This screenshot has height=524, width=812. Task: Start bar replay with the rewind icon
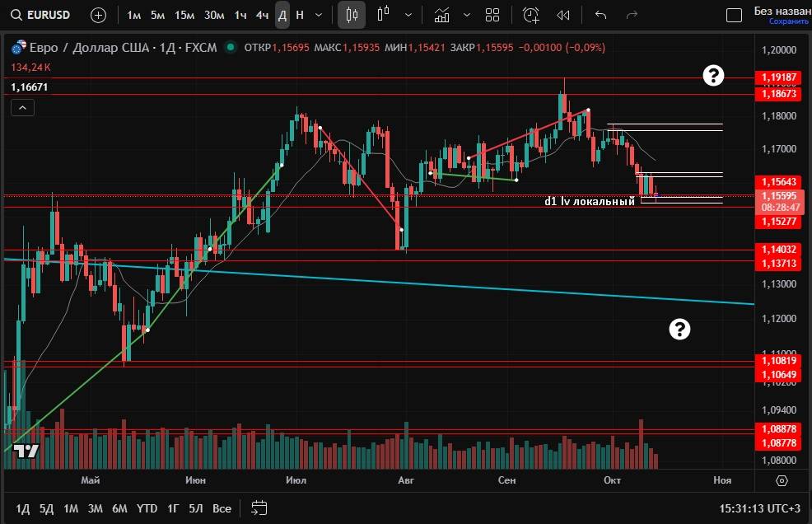[563, 15]
